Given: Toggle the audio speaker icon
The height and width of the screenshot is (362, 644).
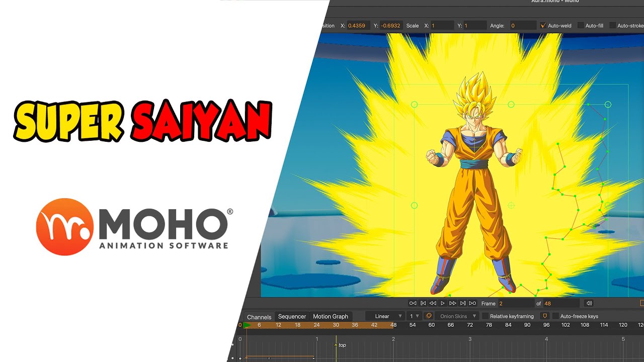Looking at the screenshot, I should [589, 303].
